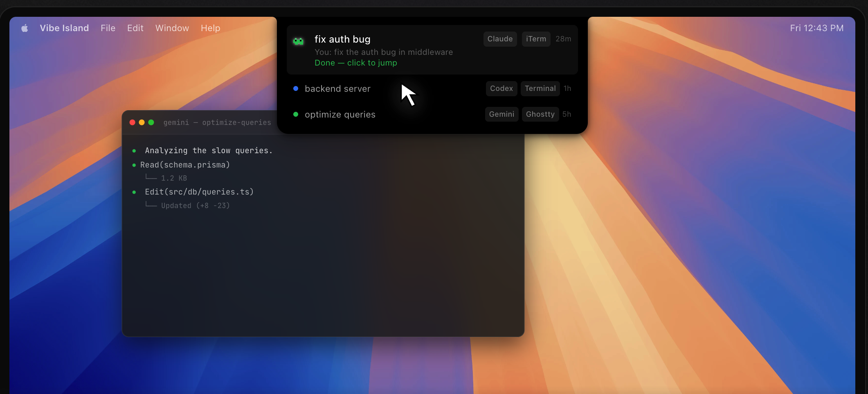Viewport: 868px width, 394px height.
Task: Click the Gemini tag on optimize queries
Action: [x=501, y=114]
